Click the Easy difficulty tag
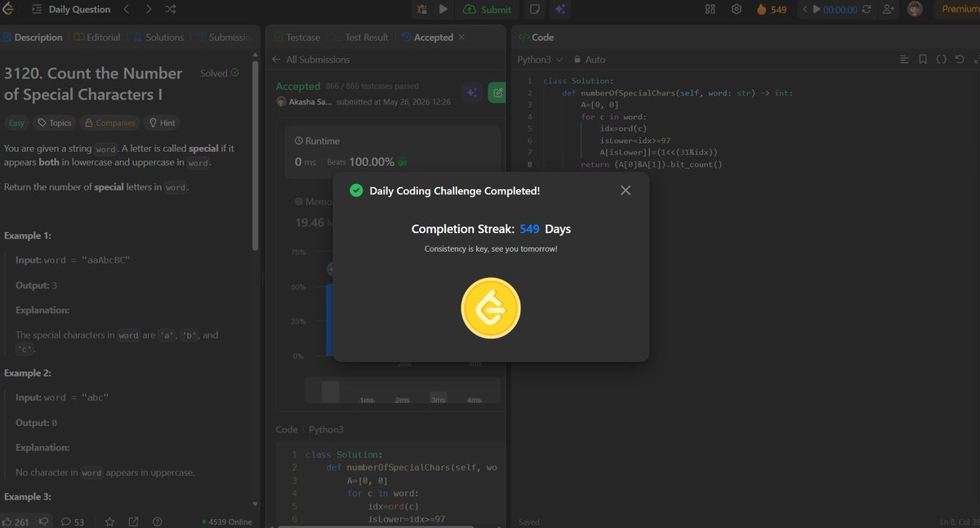Image resolution: width=980 pixels, height=528 pixels. pyautogui.click(x=16, y=123)
